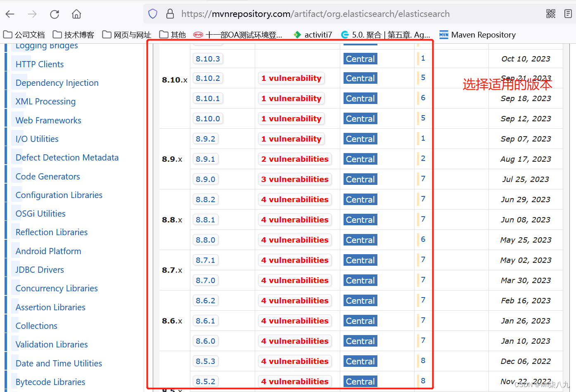Open the QR code icon in address bar

[551, 14]
